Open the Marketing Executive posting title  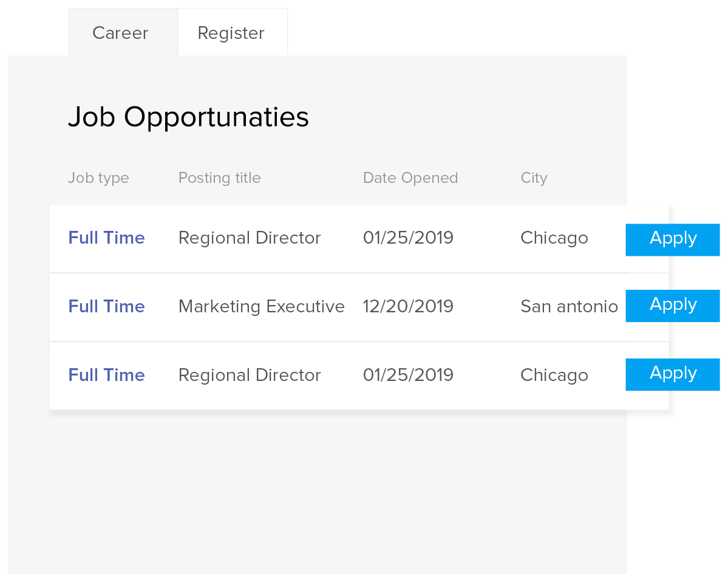261,306
